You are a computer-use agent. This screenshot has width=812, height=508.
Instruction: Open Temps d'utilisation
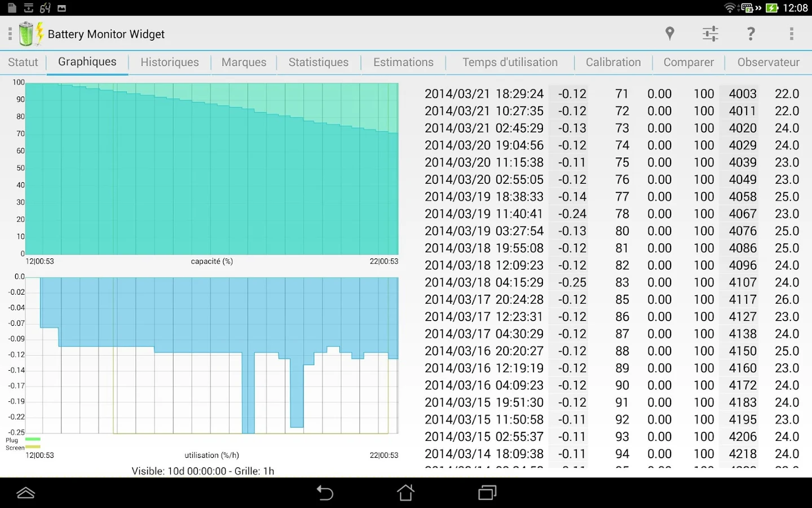click(509, 62)
